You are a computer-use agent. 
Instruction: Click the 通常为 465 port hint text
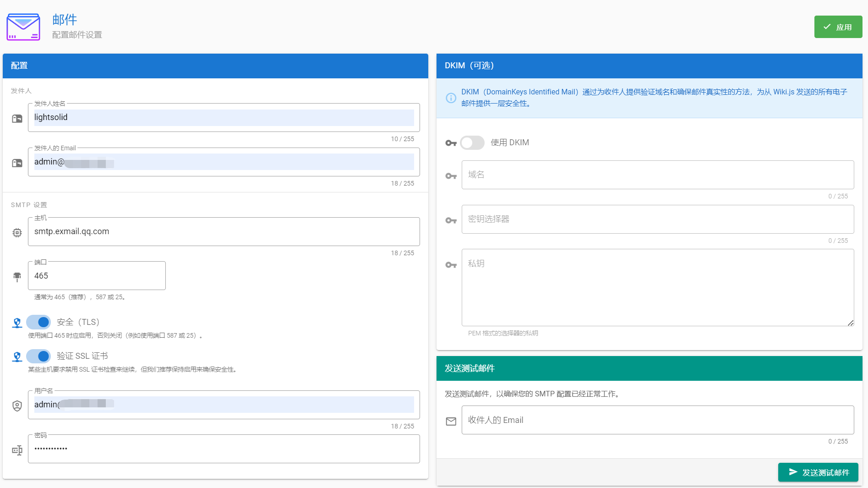pyautogui.click(x=80, y=297)
